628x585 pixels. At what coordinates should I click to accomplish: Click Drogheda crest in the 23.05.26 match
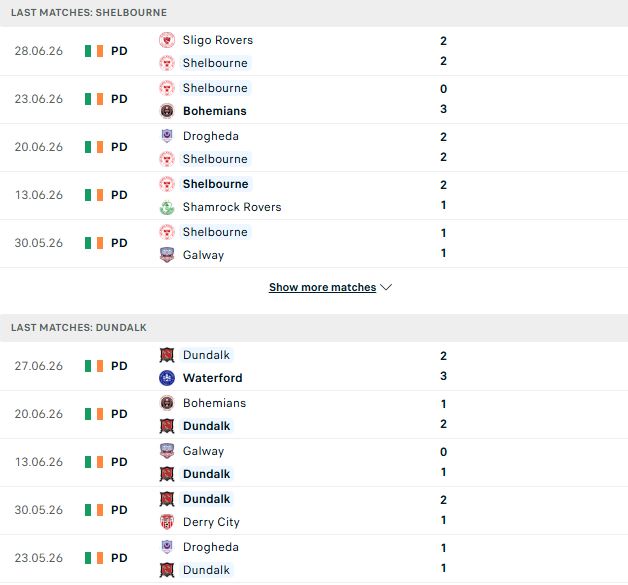click(x=167, y=547)
